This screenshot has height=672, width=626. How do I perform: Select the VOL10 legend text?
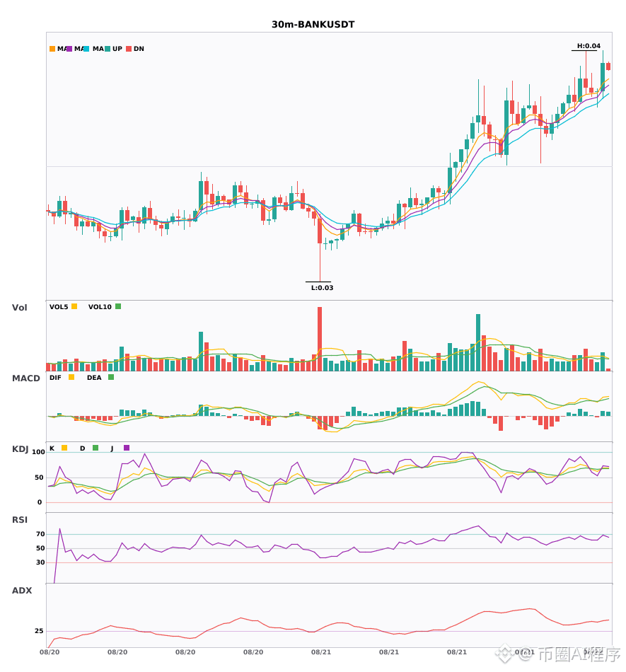pos(100,307)
